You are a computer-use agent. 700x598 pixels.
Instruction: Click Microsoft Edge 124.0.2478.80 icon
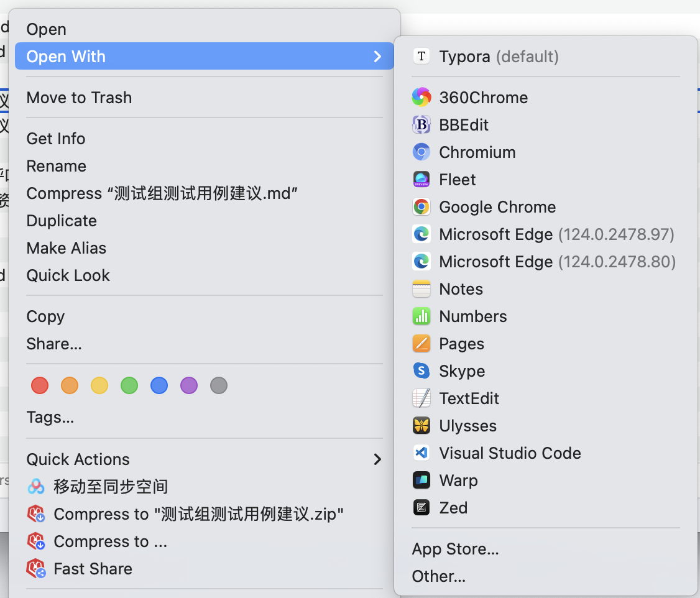pyautogui.click(x=421, y=262)
